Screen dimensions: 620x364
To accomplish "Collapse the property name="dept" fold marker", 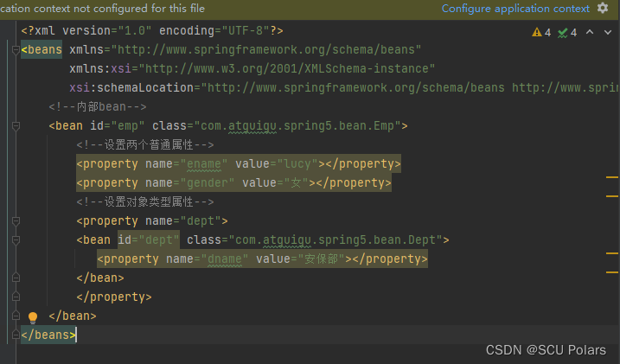I will [x=16, y=221].
